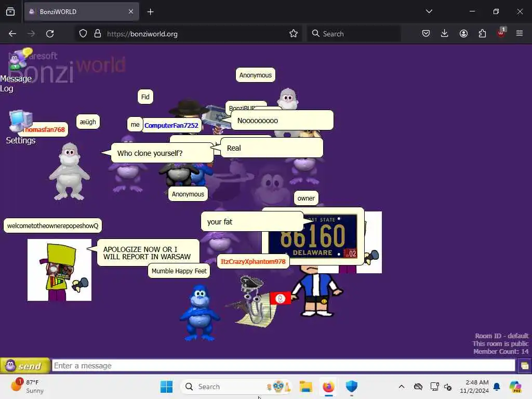The height and width of the screenshot is (399, 532).
Task: Open the blue shield taskbar app
Action: (x=352, y=387)
